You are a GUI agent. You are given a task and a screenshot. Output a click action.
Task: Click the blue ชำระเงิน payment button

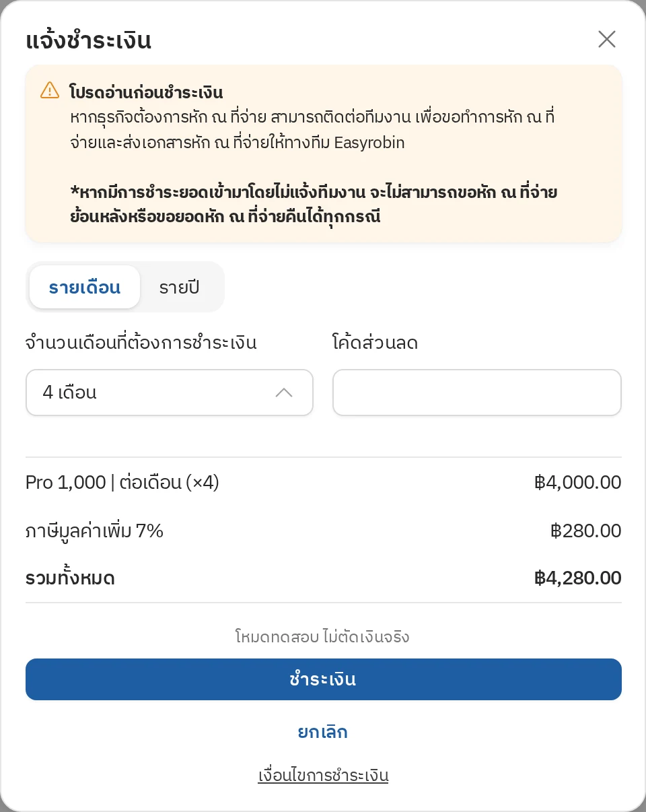[324, 679]
